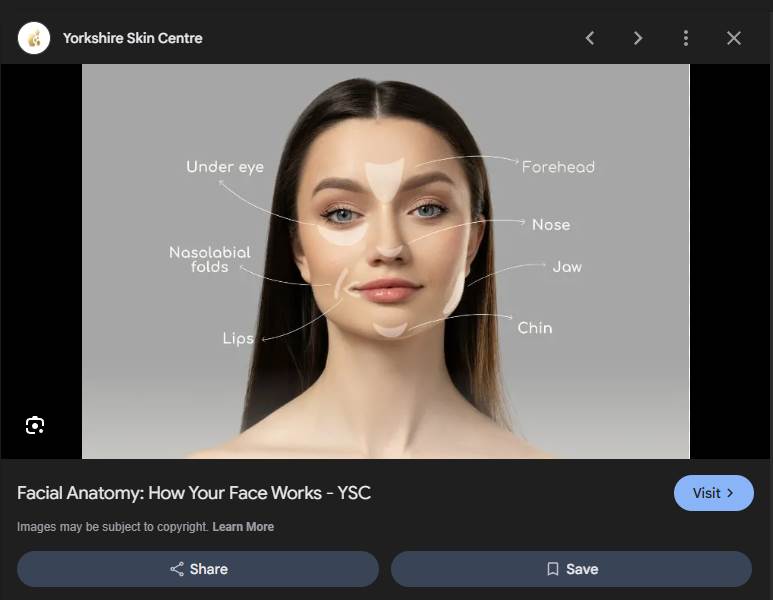Image resolution: width=773 pixels, height=600 pixels.
Task: Share this image
Action: tap(198, 569)
